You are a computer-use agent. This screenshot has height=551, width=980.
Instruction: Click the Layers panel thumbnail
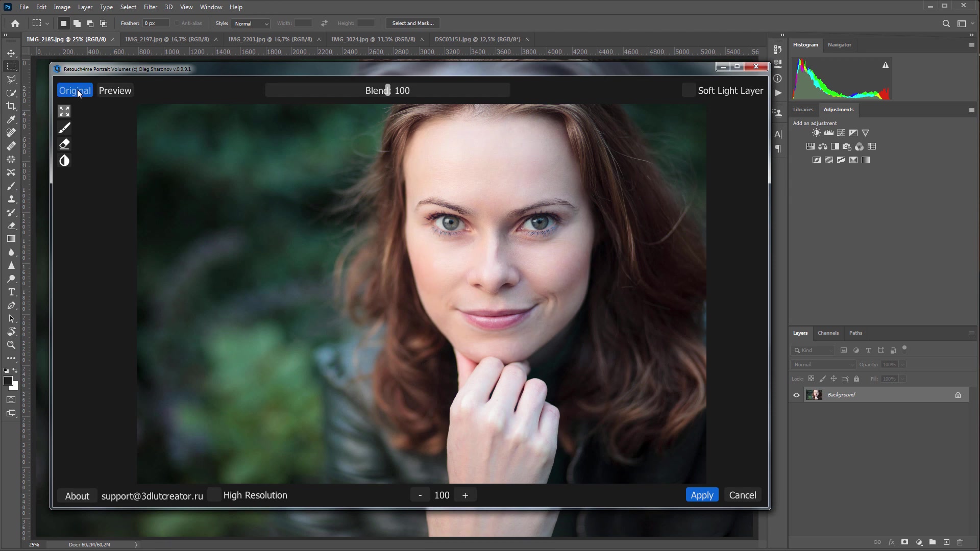pyautogui.click(x=815, y=395)
